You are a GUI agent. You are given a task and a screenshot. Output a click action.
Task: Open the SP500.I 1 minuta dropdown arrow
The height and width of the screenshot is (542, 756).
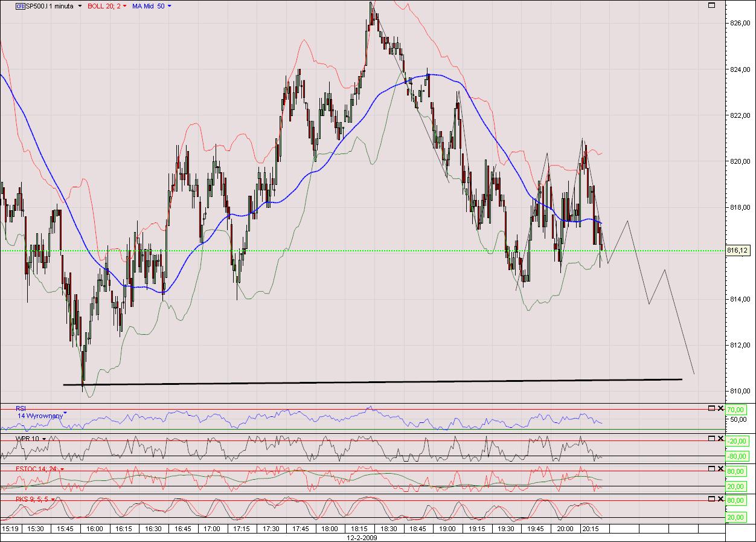(81, 6)
